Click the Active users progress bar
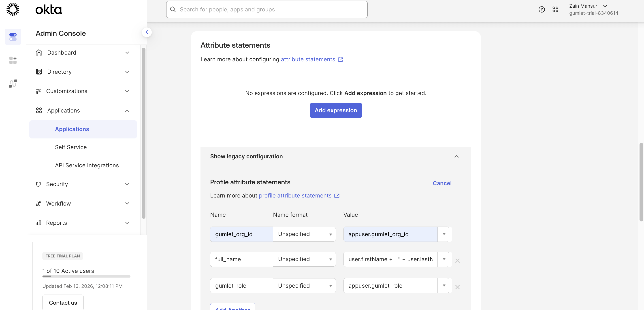The height and width of the screenshot is (310, 644). (x=86, y=276)
